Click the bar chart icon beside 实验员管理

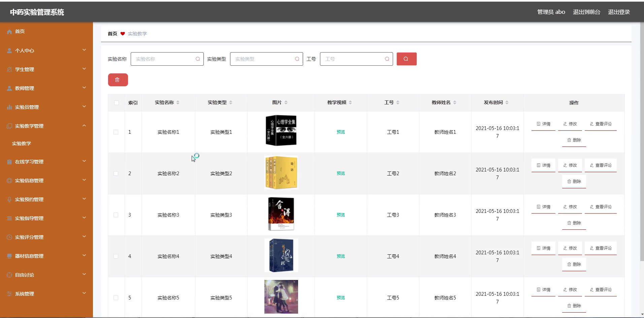(x=9, y=107)
